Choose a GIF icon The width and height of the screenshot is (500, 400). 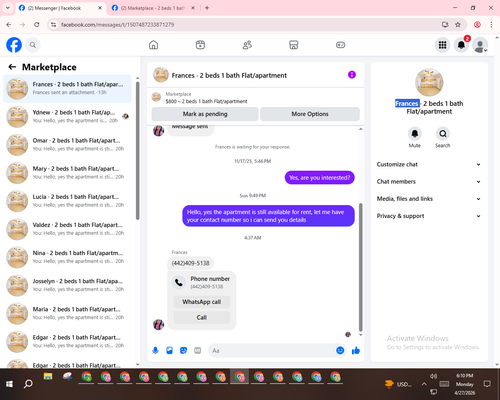[198, 350]
